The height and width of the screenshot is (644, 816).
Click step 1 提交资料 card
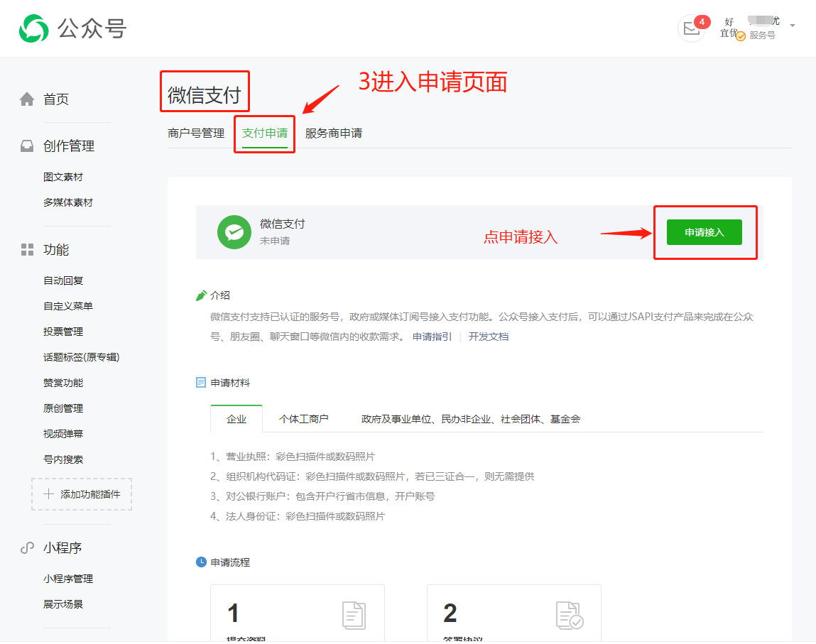click(x=297, y=613)
